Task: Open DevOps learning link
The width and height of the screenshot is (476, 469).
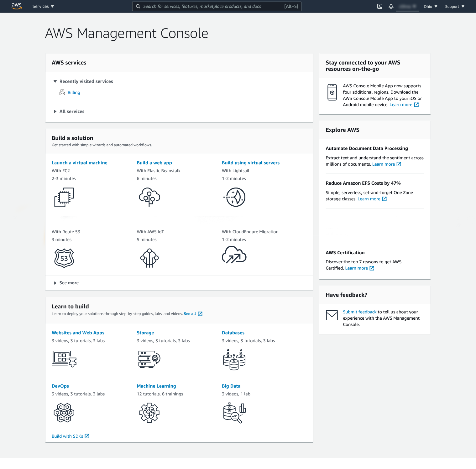Action: tap(60, 386)
